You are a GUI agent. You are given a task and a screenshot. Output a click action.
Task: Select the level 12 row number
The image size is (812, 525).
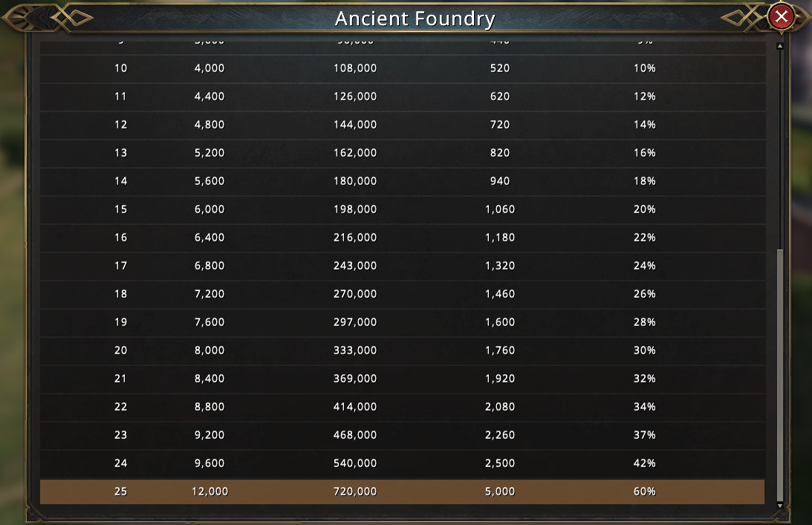tap(120, 125)
